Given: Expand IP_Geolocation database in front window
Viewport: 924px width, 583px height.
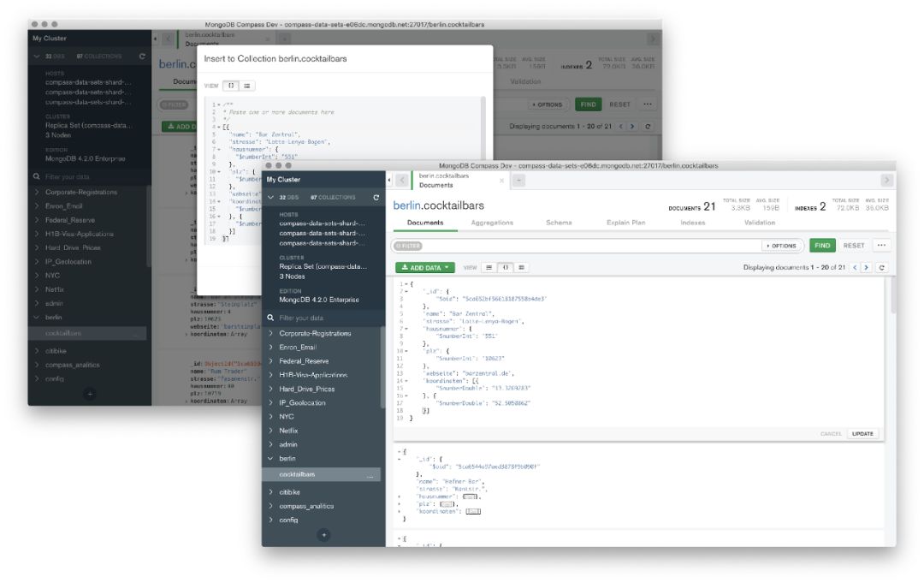Looking at the screenshot, I should click(x=270, y=403).
